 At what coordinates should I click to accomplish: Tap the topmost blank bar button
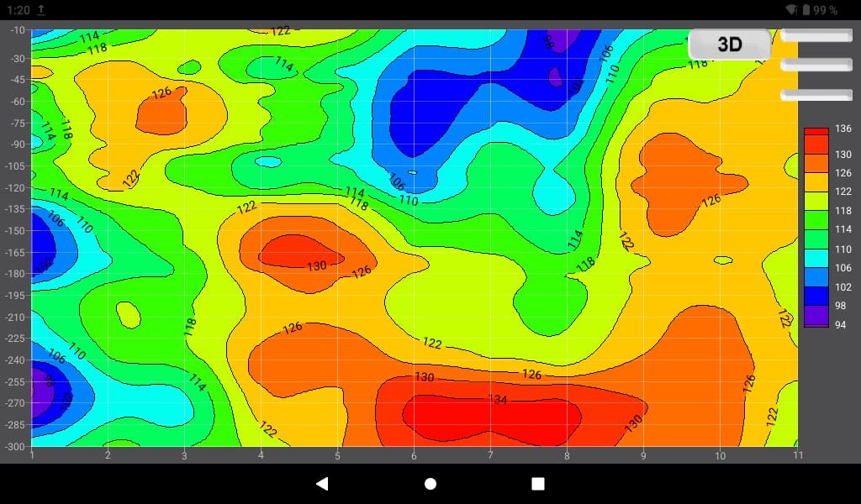(816, 35)
